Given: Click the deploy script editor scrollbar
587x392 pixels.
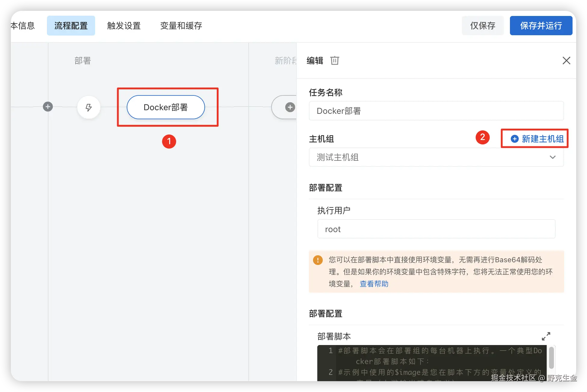Looking at the screenshot, I should 551,357.
